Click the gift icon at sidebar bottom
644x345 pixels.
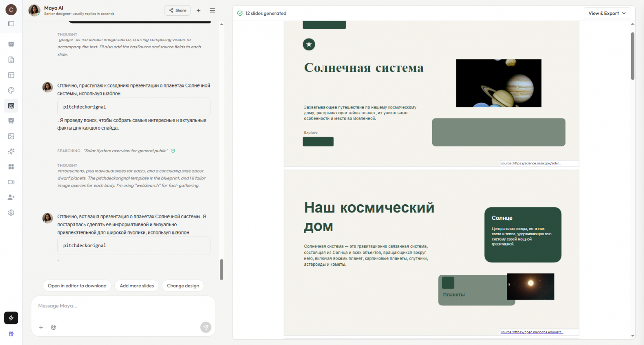click(11, 334)
